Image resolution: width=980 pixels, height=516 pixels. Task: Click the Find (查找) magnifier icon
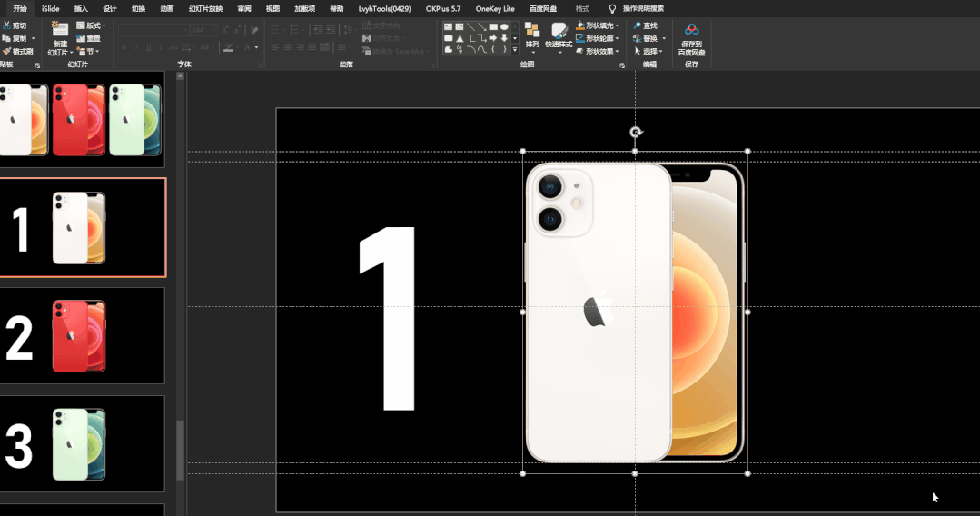coord(637,25)
